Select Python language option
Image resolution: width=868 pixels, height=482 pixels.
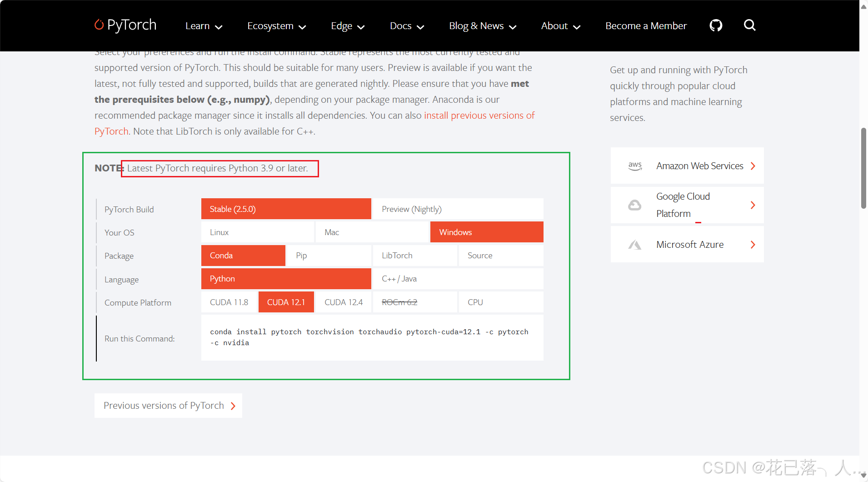(x=286, y=279)
